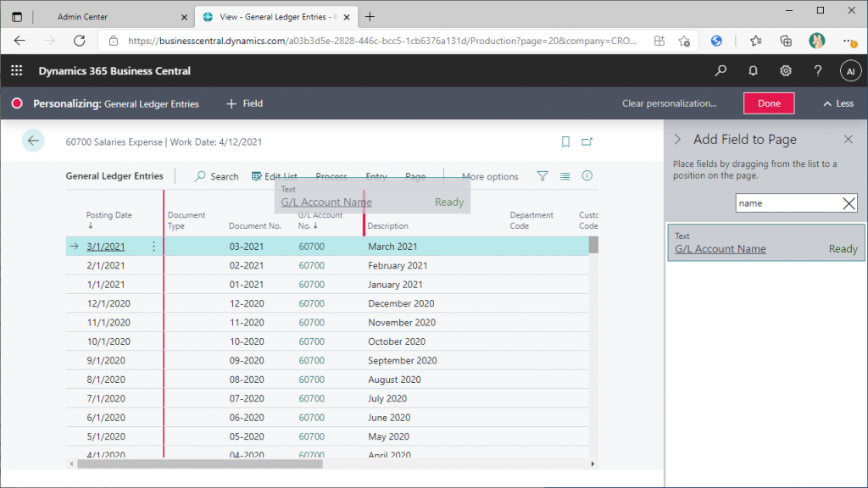The image size is (868, 488).
Task: Click the October 2020 description cell
Action: click(397, 341)
